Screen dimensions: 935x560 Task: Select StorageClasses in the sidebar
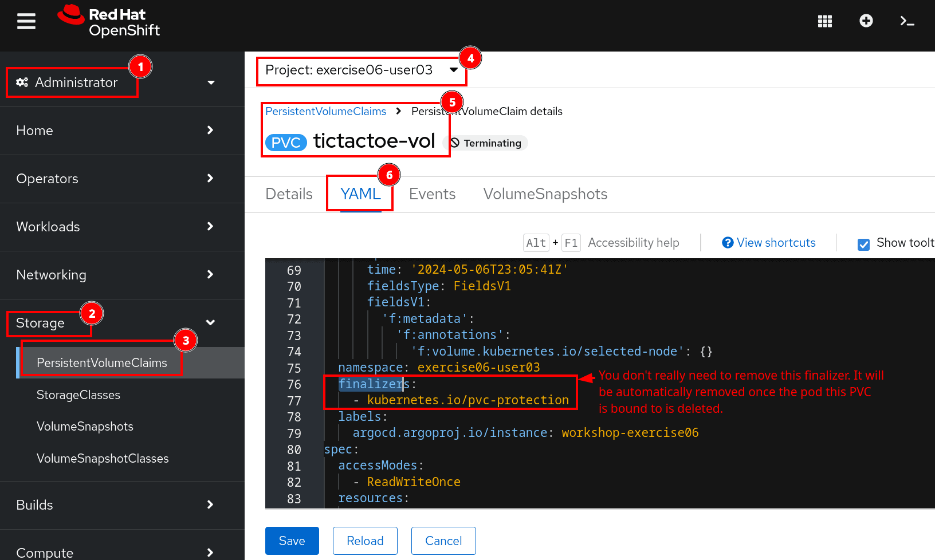pos(78,395)
